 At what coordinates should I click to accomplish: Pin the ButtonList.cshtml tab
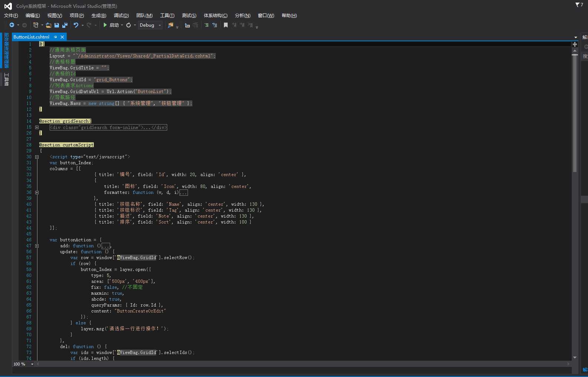click(x=56, y=37)
